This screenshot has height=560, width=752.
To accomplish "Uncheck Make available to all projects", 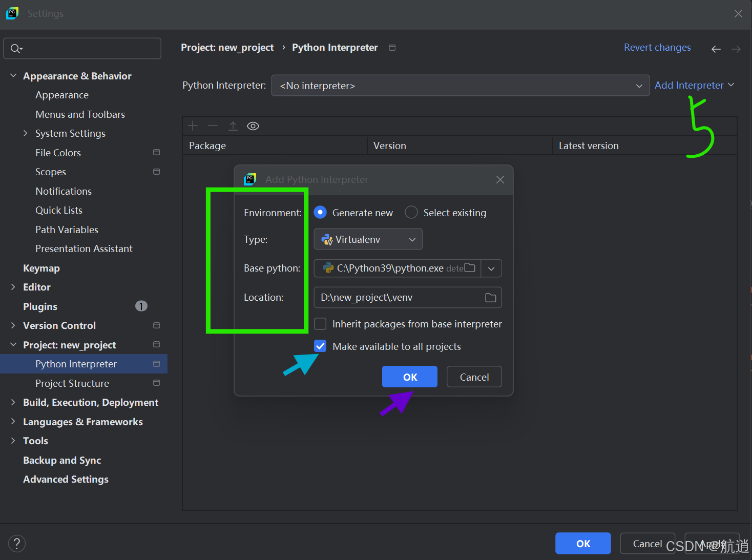I will 320,346.
